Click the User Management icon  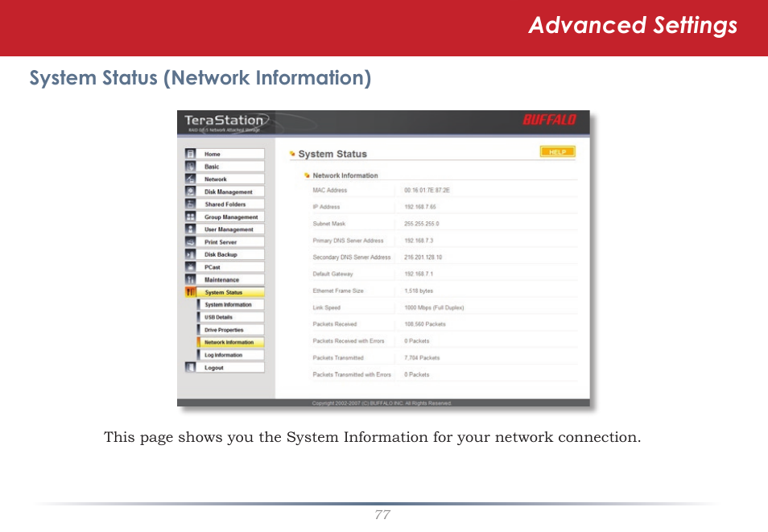pos(191,229)
